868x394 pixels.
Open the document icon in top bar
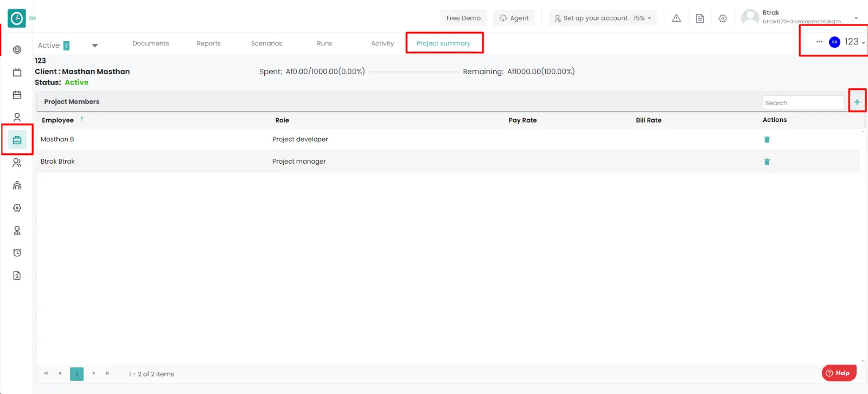pyautogui.click(x=700, y=18)
